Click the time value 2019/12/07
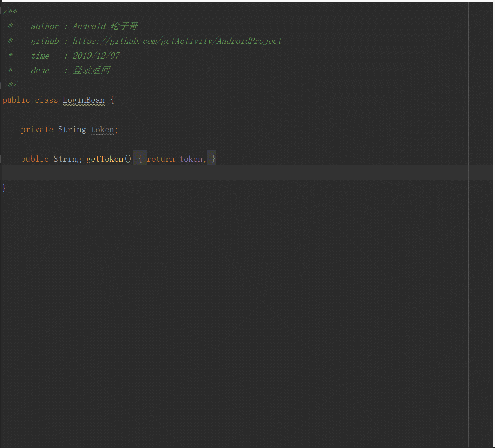 coord(96,56)
